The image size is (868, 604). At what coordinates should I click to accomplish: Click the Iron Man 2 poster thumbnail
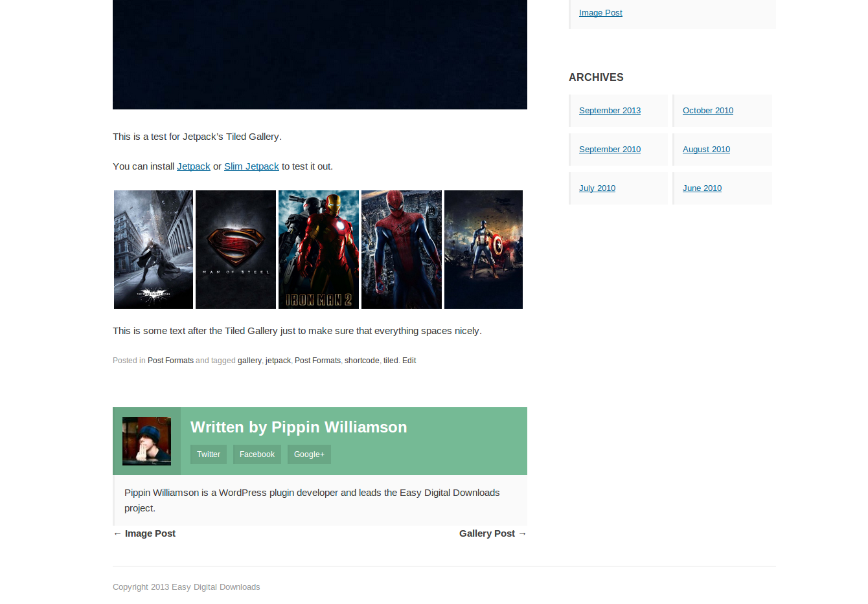(x=318, y=249)
